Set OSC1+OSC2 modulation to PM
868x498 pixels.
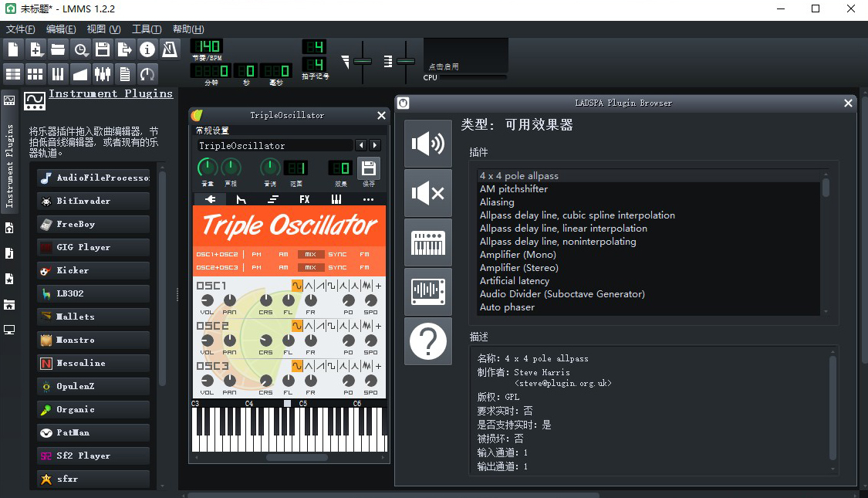tap(256, 254)
